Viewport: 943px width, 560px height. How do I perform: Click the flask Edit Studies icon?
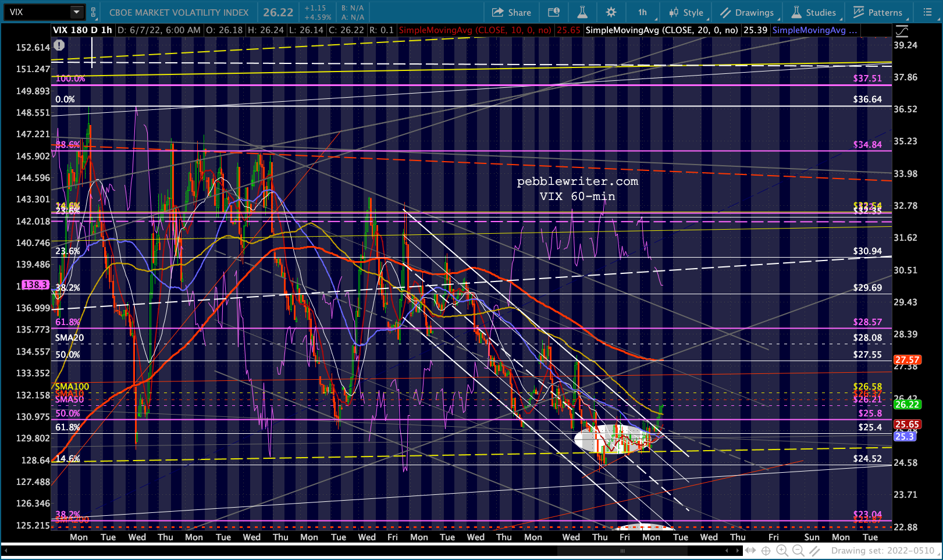point(582,12)
